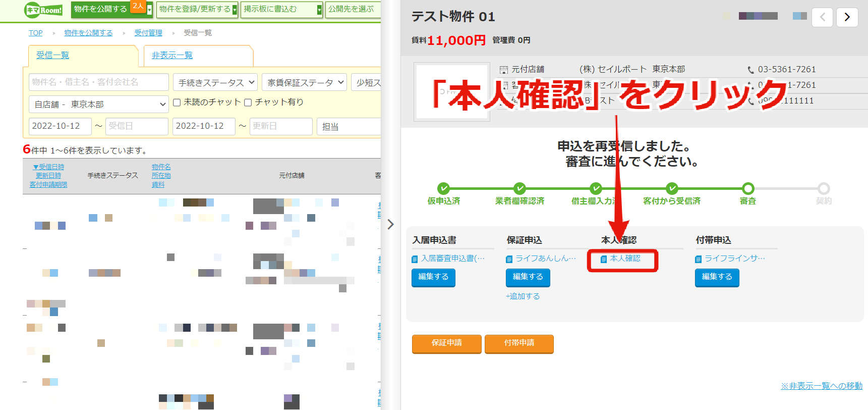Viewport: 868px width, 410px height.
Task: Expand the 物件を公開する dropdown arrow
Action: pos(150,10)
